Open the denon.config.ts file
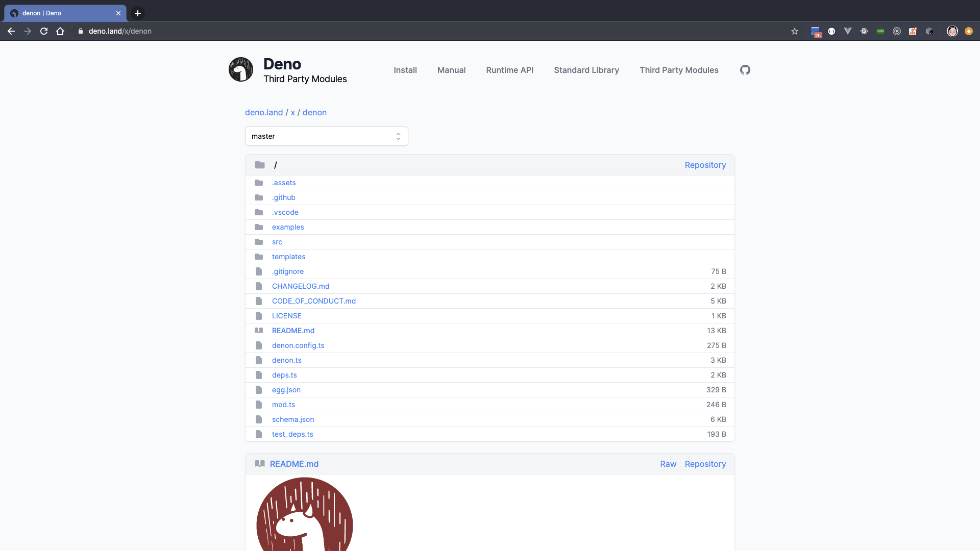 298,345
